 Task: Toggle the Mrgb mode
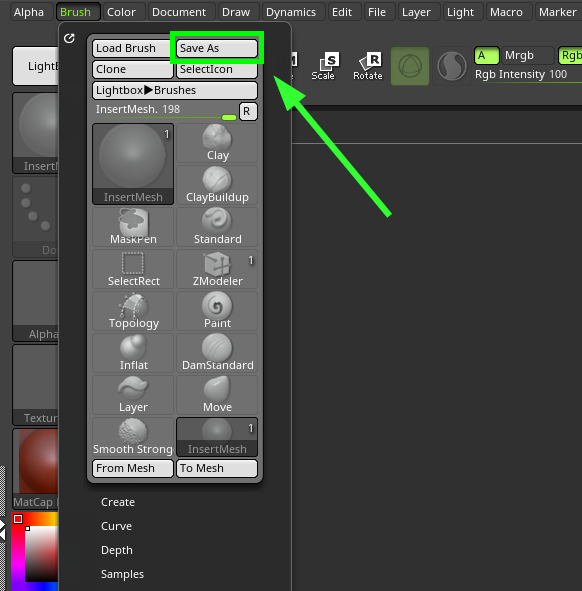[x=527, y=56]
